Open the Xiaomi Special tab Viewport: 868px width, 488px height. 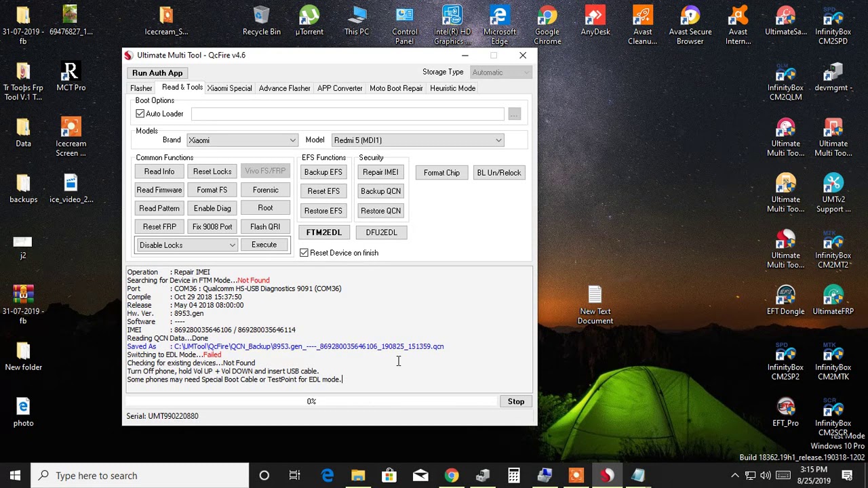coord(229,88)
